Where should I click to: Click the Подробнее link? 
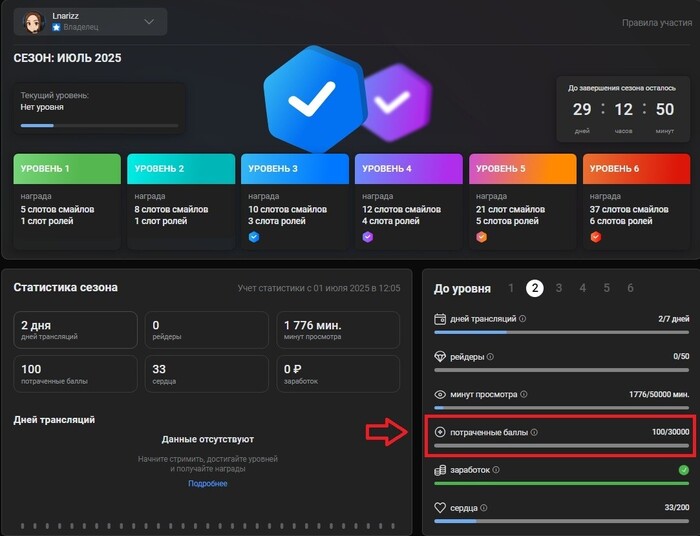(207, 484)
